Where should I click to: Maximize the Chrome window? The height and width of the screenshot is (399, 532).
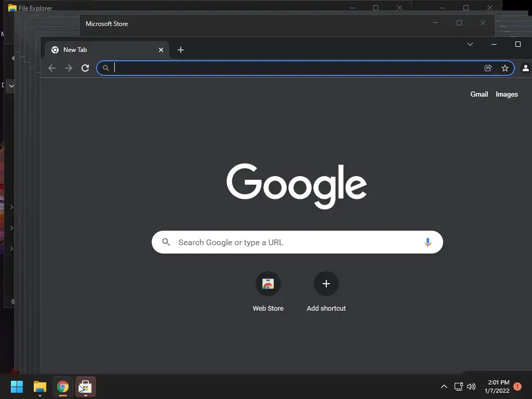[518, 44]
